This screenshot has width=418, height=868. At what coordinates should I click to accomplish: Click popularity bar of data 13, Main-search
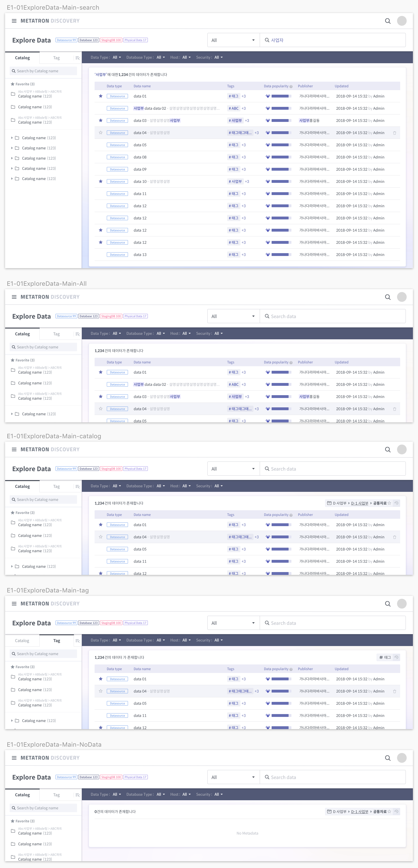click(281, 254)
